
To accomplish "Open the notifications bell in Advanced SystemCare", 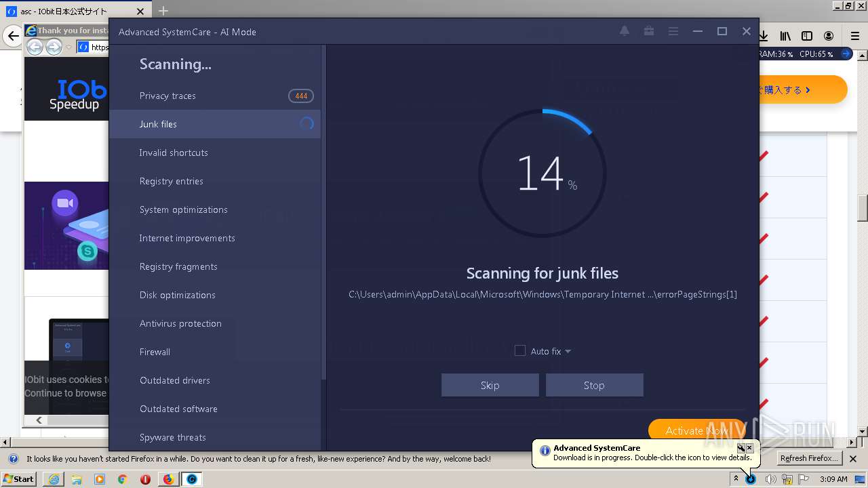I will (625, 31).
